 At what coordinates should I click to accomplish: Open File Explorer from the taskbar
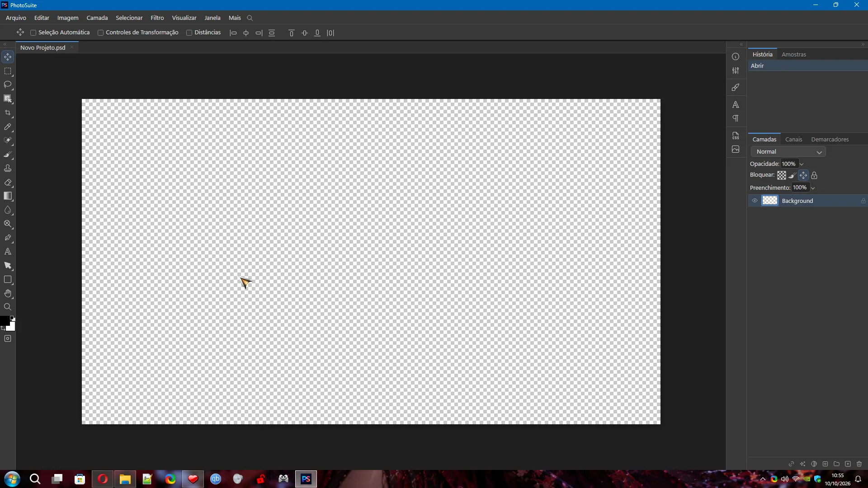125,479
